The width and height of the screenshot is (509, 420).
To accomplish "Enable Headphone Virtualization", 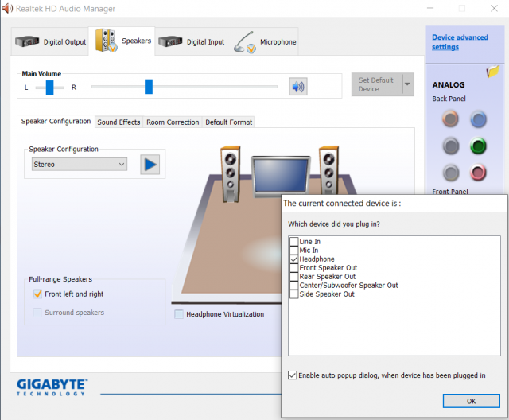I will pos(179,314).
